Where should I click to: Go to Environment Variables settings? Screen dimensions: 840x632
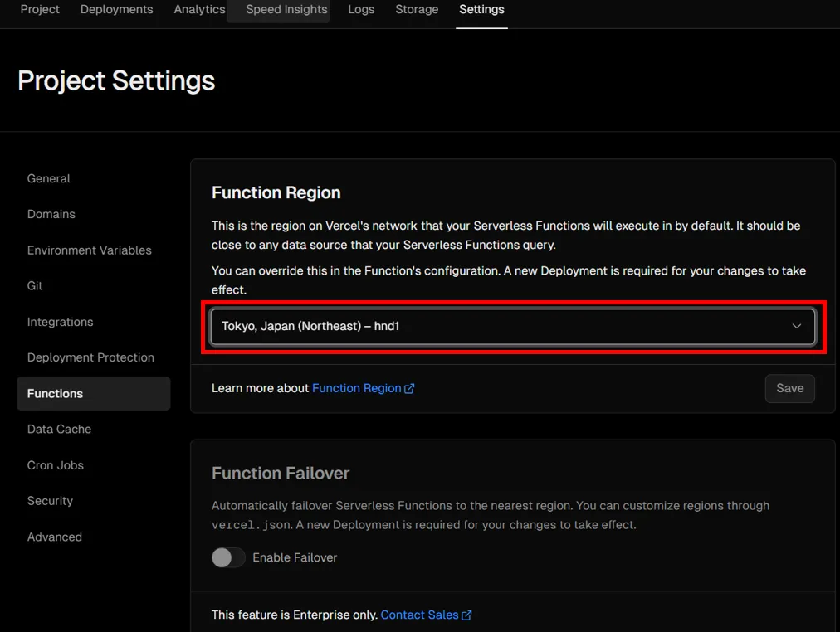(x=90, y=250)
